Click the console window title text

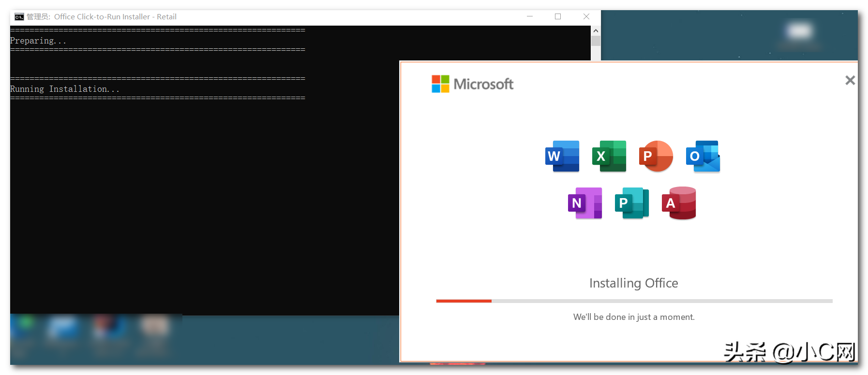[x=102, y=17]
